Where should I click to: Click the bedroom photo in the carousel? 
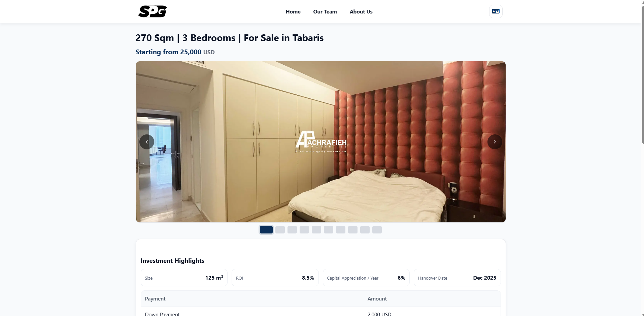pyautogui.click(x=320, y=142)
